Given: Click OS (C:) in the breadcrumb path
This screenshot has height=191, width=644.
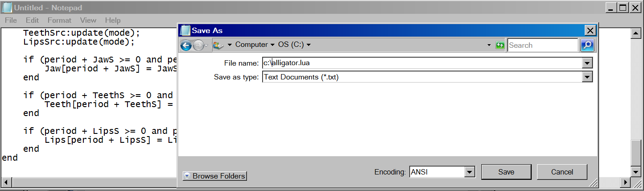Looking at the screenshot, I should (x=291, y=45).
